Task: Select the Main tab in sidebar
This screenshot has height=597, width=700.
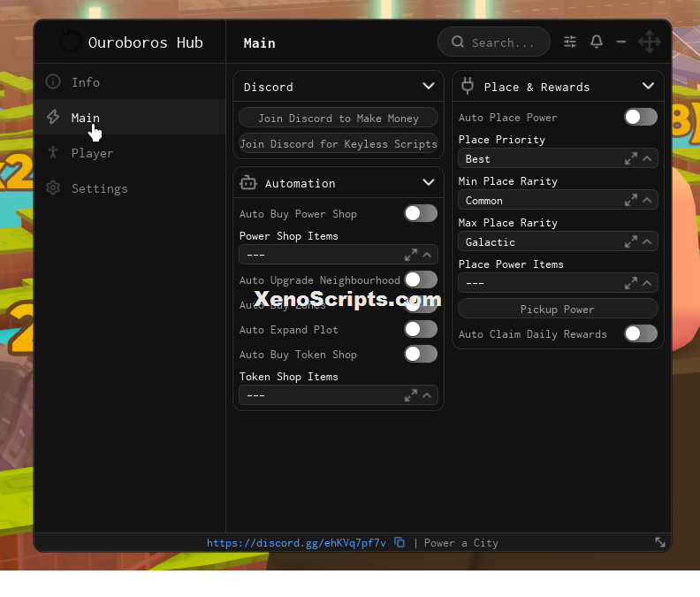Action: coord(129,117)
